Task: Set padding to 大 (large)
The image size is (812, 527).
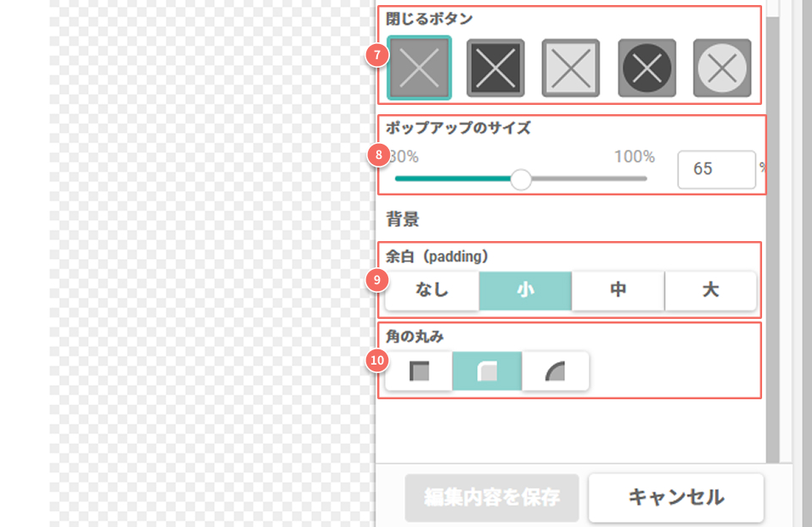Action: pos(710,290)
